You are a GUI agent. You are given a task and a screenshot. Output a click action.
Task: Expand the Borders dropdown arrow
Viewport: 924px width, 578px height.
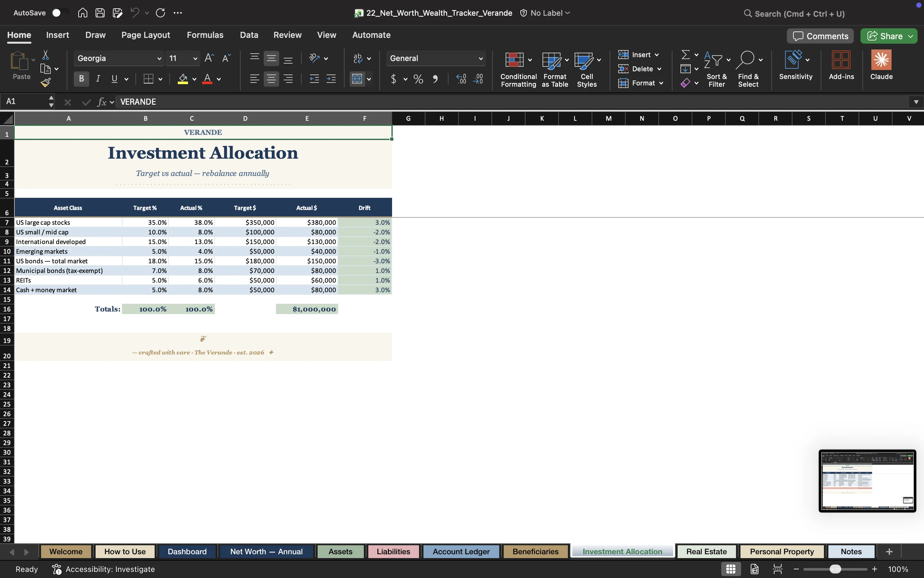click(160, 80)
